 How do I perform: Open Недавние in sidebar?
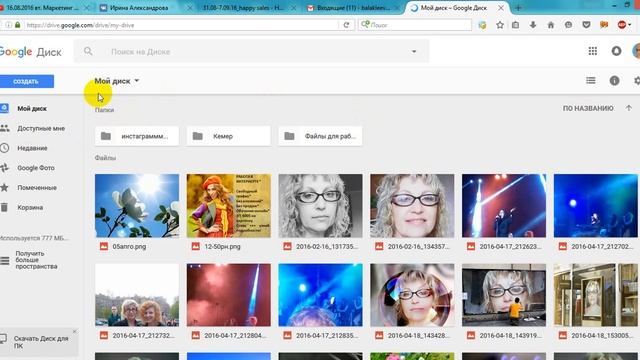(x=32, y=148)
